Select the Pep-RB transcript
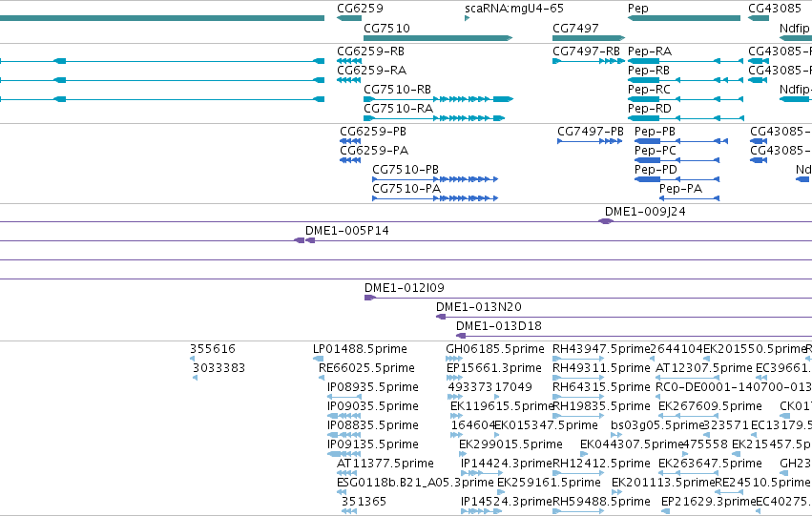The image size is (812, 516). 686,80
